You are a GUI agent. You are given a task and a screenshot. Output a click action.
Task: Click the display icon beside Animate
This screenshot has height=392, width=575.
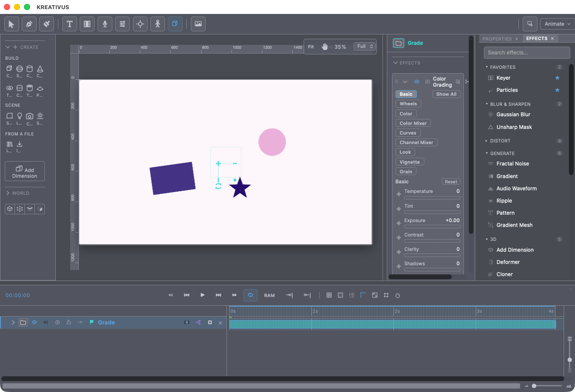(530, 24)
